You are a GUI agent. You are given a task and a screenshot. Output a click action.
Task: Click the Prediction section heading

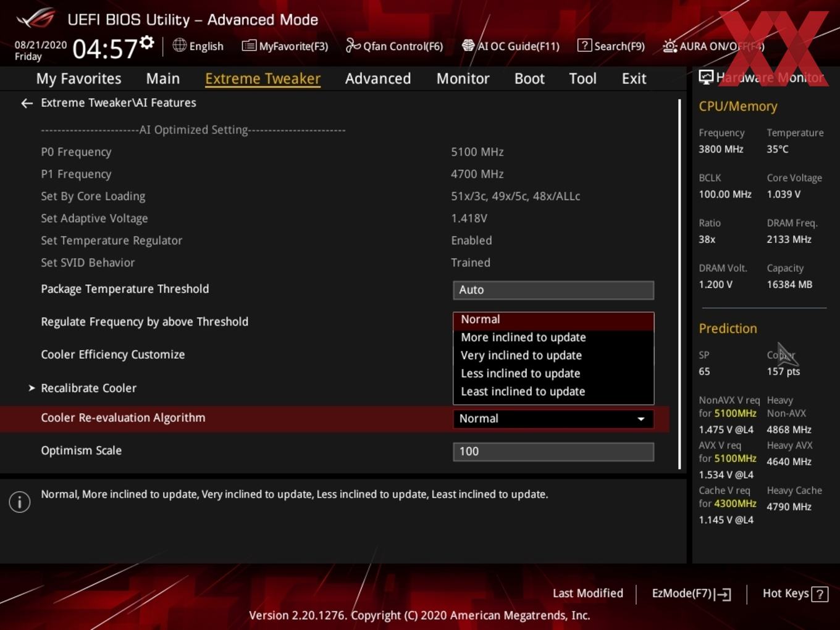(728, 329)
